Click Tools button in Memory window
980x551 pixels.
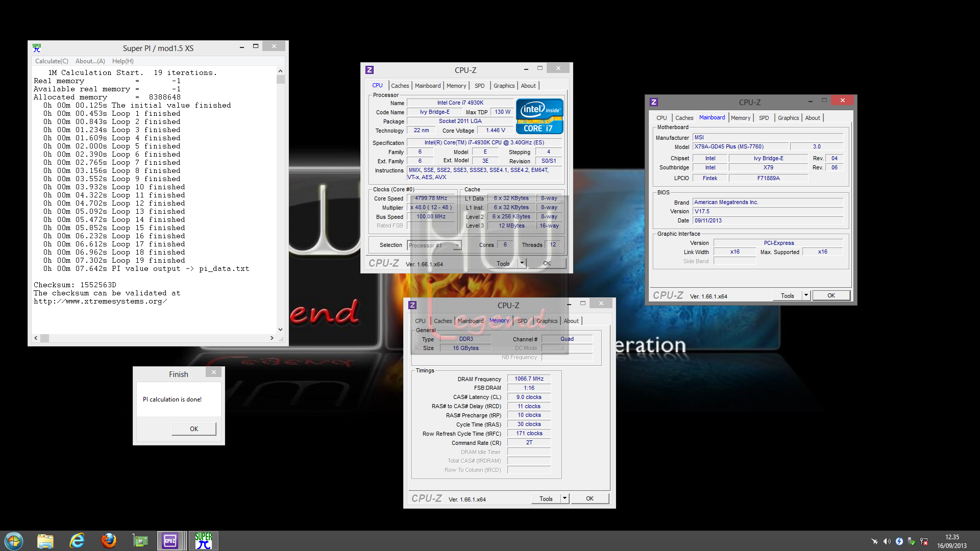(546, 499)
